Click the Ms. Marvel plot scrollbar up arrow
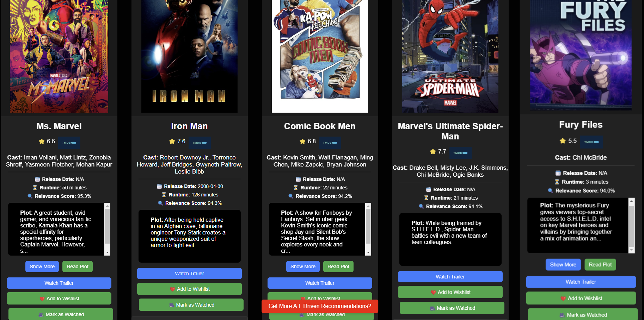This screenshot has height=320, width=644. click(108, 206)
